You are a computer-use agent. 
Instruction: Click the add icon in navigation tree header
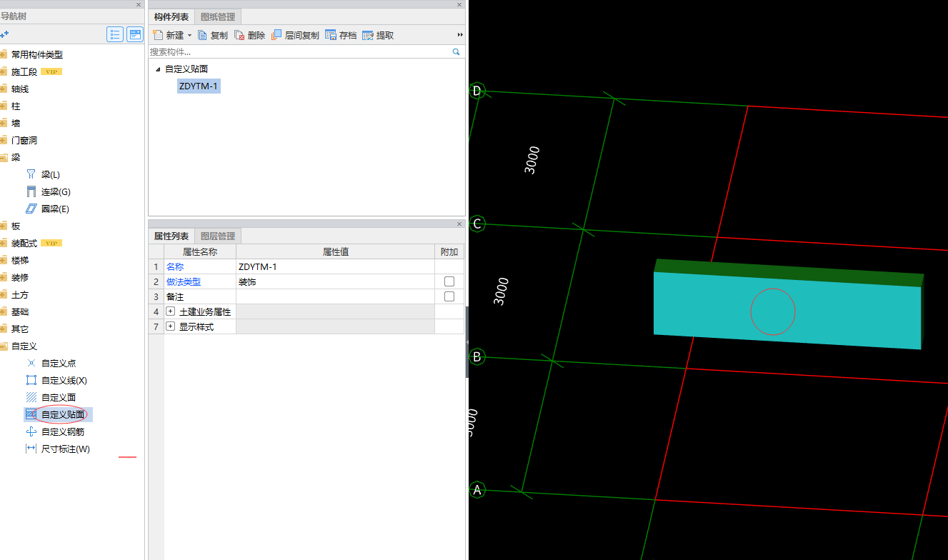(4, 34)
